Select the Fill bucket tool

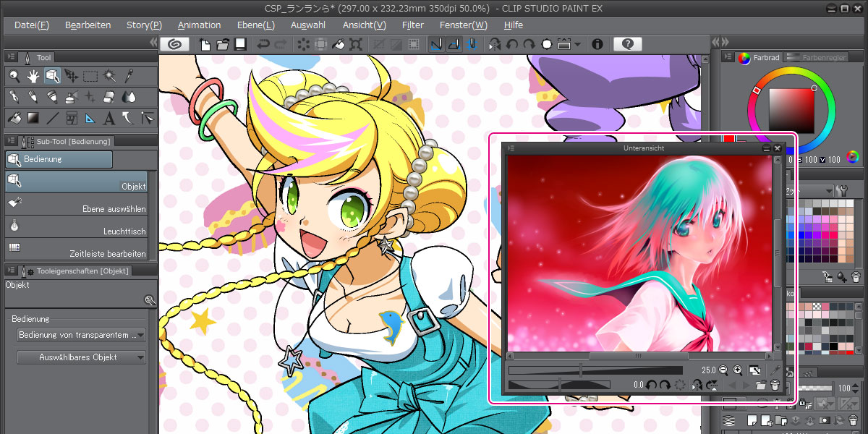coord(14,118)
